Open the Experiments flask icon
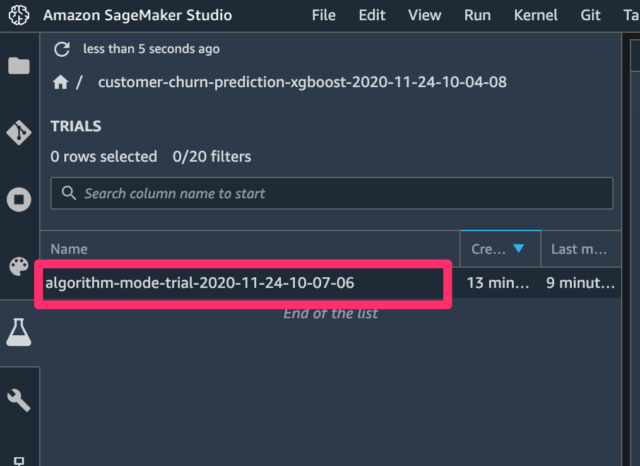Image resolution: width=640 pixels, height=466 pixels. click(19, 332)
